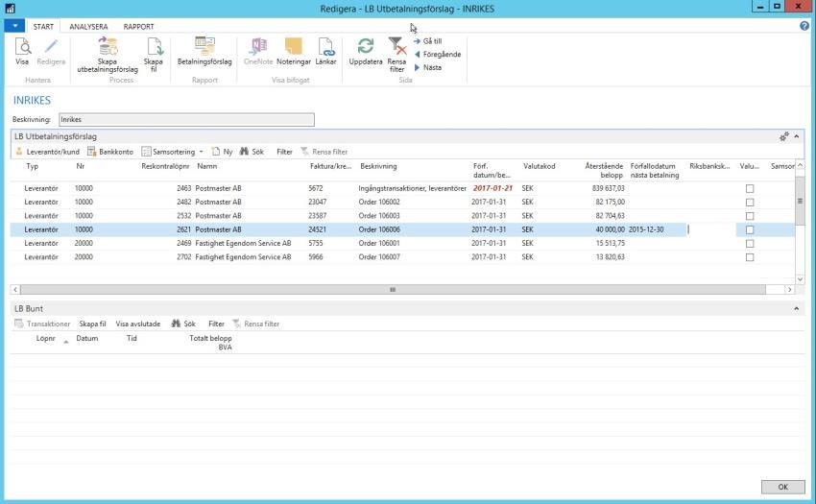Click the Totalt belopp BVA header
Screen dimensions: 816x504
(211, 343)
